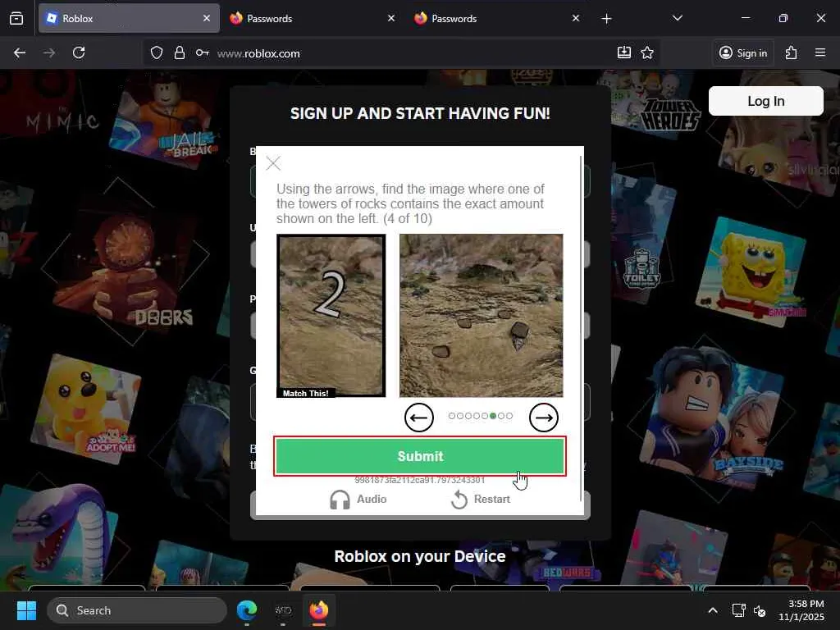840x630 pixels.
Task: Switch to the second Passwords tab
Action: (x=496, y=18)
